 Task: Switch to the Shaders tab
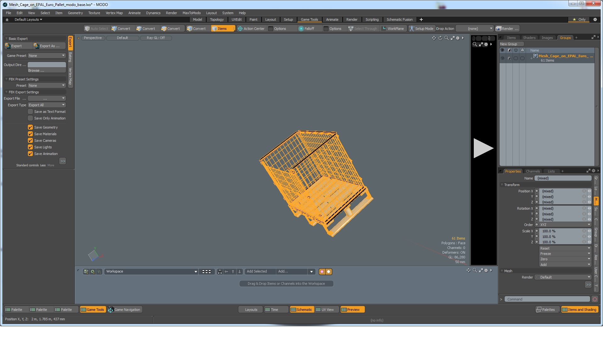529,38
